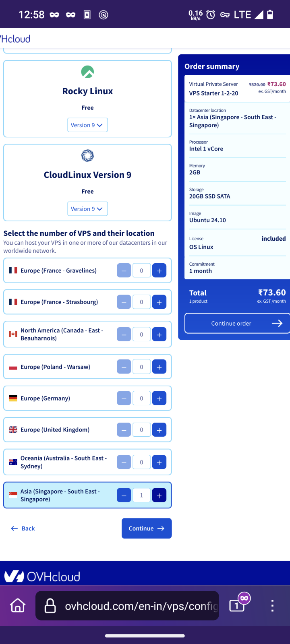Tap the CloudLinux logo icon
This screenshot has height=644, width=290.
87,155
